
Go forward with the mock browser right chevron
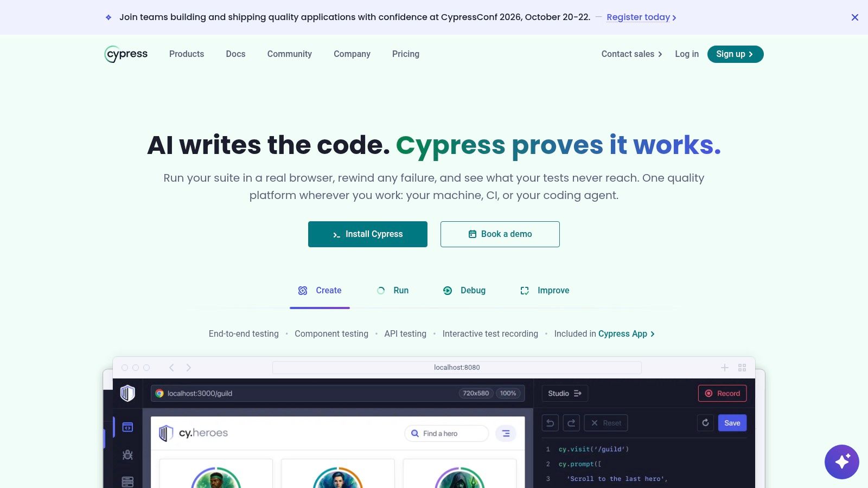click(x=189, y=368)
